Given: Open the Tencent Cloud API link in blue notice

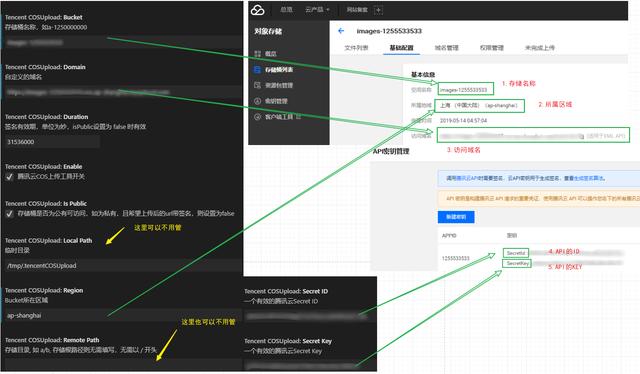Looking at the screenshot, I should 466,178.
